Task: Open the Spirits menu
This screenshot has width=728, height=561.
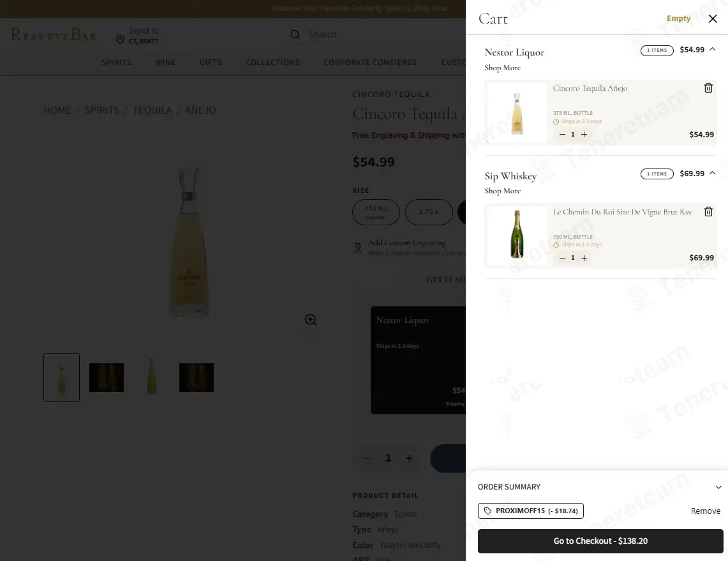Action: tap(117, 63)
